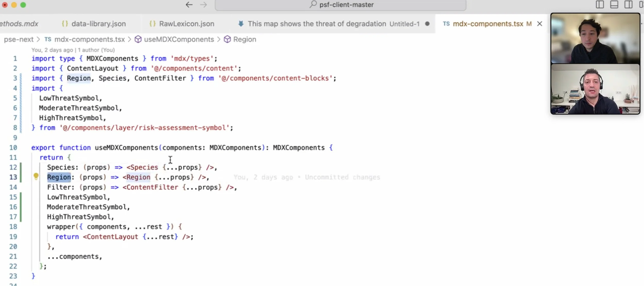Click the search magnifier in command center

(x=313, y=4)
